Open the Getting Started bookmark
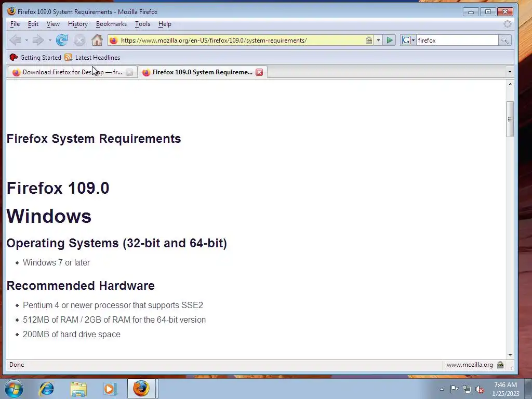This screenshot has height=399, width=532. (x=35, y=57)
